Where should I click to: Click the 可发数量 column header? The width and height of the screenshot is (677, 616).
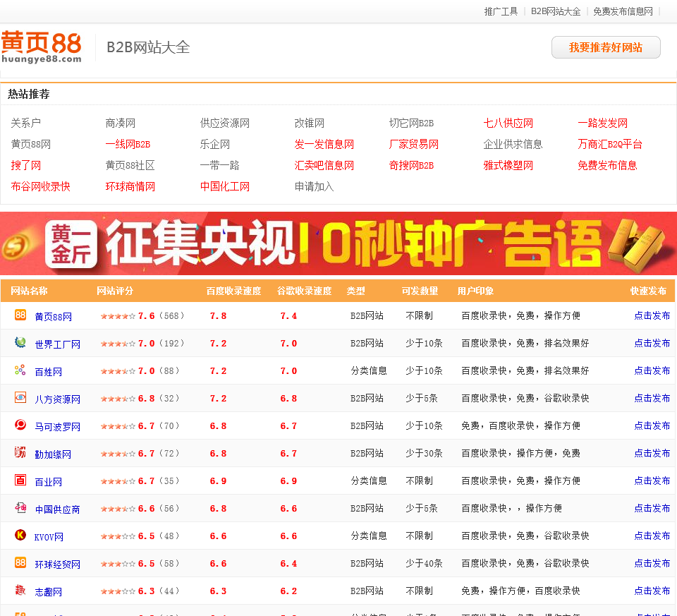(420, 291)
